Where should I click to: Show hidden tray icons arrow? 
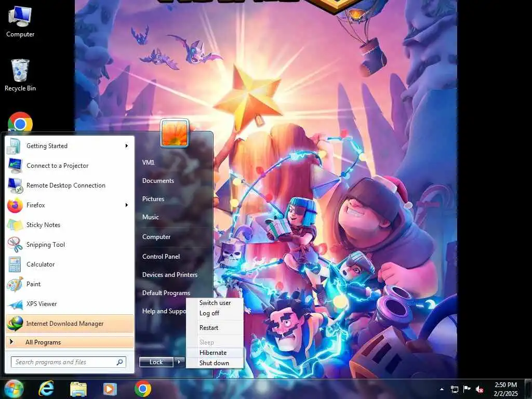tap(442, 389)
